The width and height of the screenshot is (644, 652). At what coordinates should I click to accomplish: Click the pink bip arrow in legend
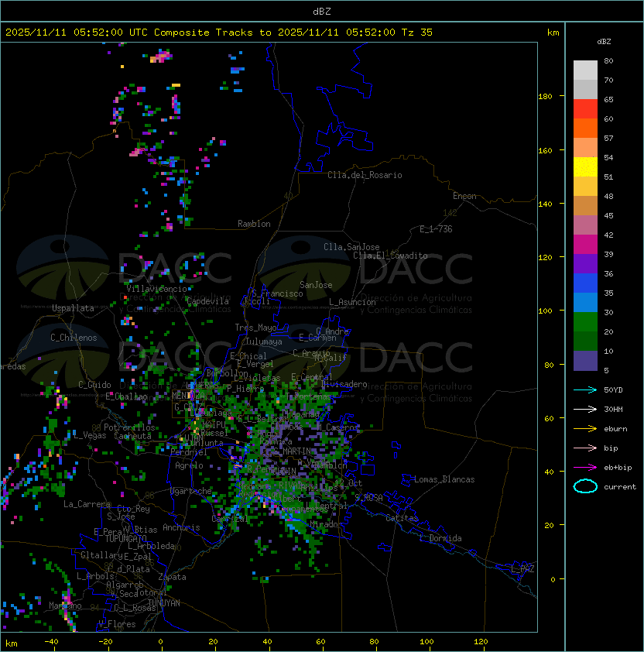(x=585, y=448)
